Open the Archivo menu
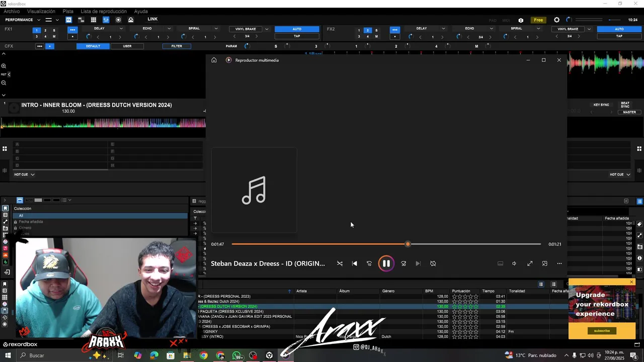Screen dimensions: 644x362 12,11
